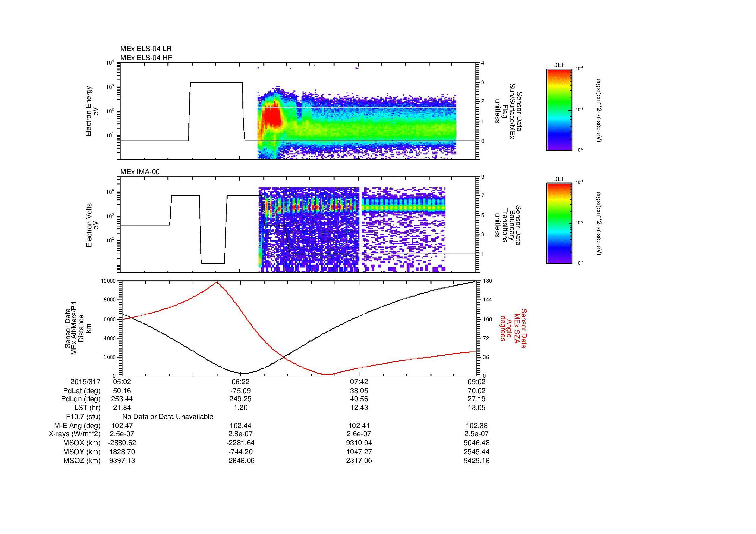The width and height of the screenshot is (756, 534).
Task: Click the 'MSOY (km)' row label
Action: click(82, 452)
